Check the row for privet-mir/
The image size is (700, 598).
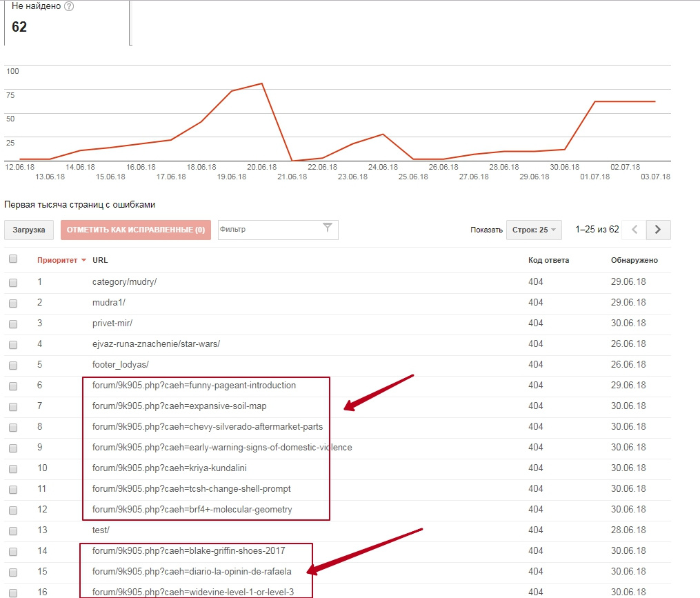pyautogui.click(x=13, y=323)
